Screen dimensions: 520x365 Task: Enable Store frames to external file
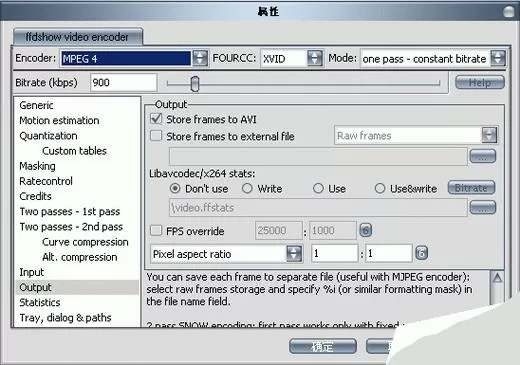pos(156,136)
